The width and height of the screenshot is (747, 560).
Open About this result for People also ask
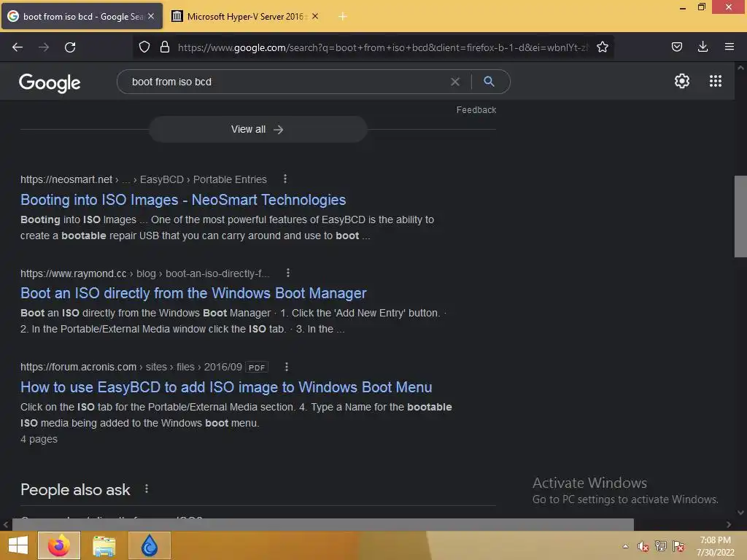[x=146, y=489]
